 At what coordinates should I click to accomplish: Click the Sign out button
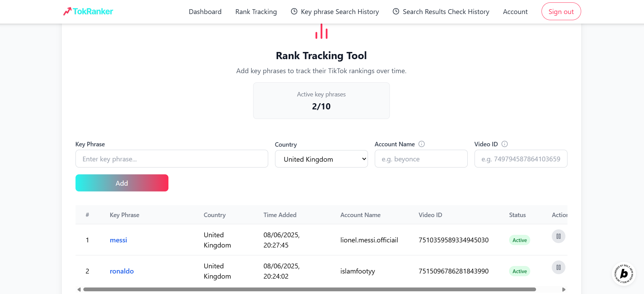(x=561, y=12)
